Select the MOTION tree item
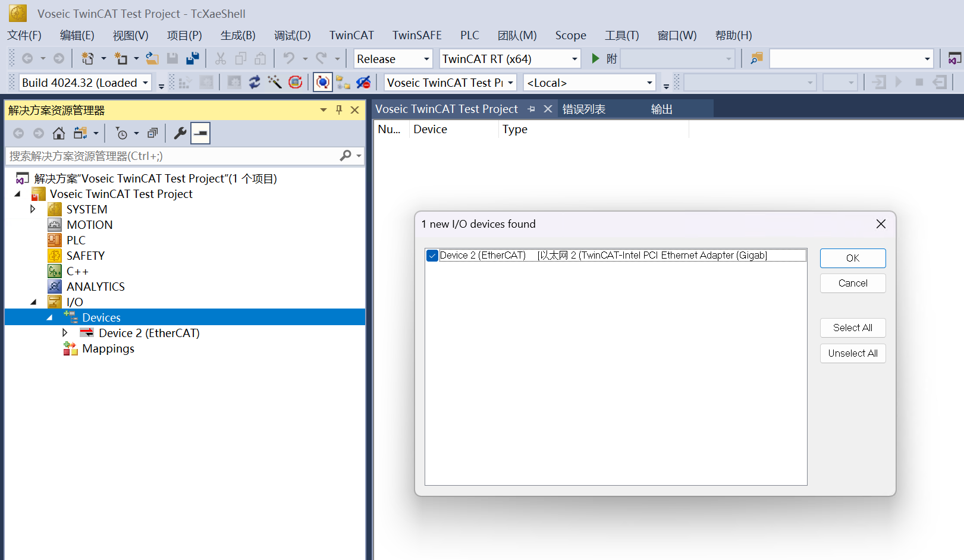964x560 pixels. [x=89, y=225]
